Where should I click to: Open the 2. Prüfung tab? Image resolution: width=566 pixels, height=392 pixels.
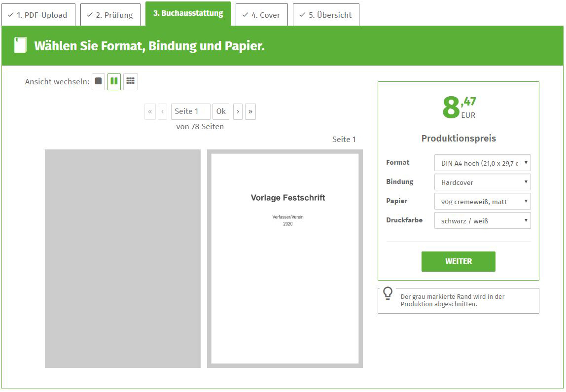[x=110, y=15]
